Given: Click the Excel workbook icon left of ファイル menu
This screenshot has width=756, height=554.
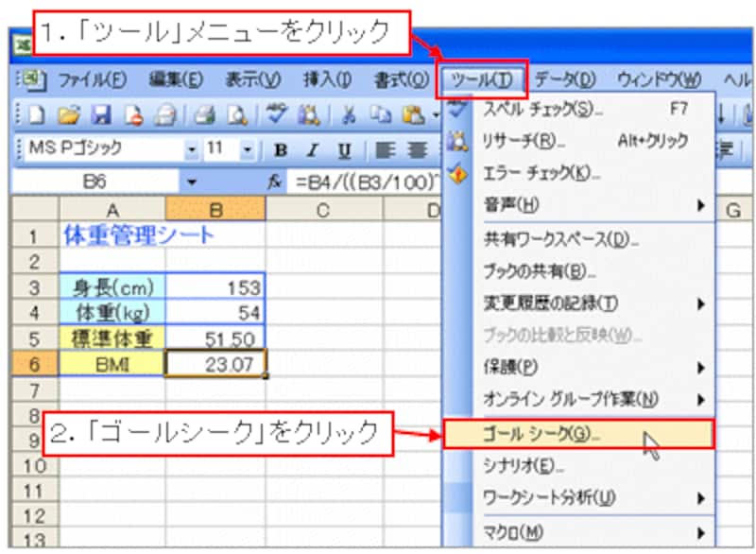Looking at the screenshot, I should point(33,79).
